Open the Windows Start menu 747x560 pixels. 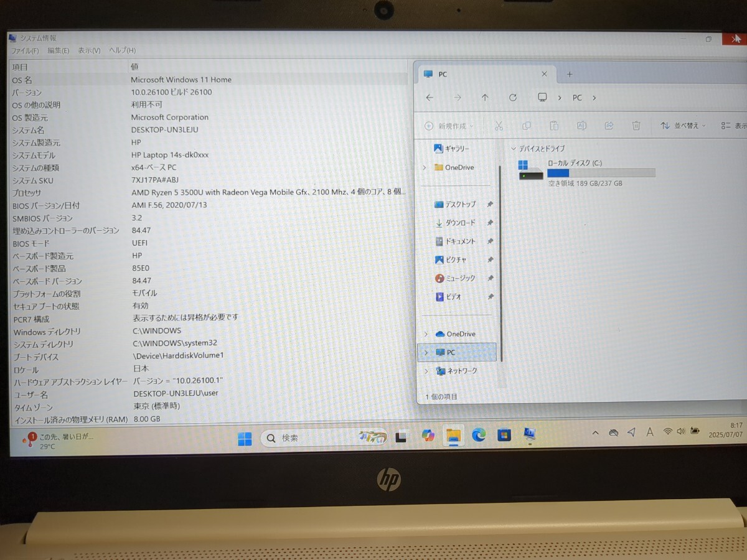pyautogui.click(x=245, y=439)
